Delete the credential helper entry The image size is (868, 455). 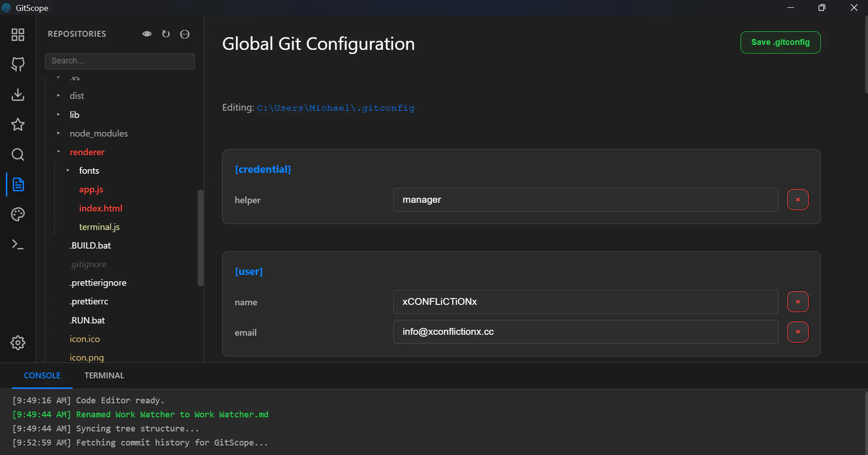coord(798,200)
